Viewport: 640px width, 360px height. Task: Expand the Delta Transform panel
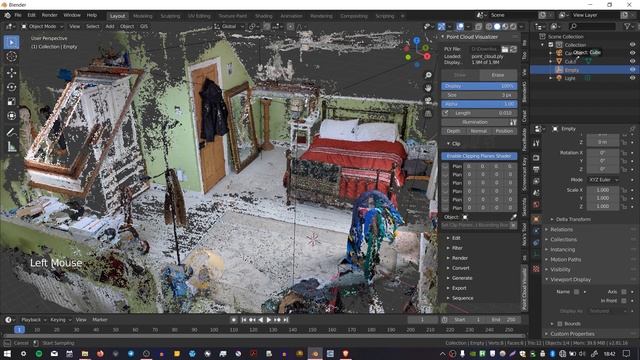[x=573, y=220]
